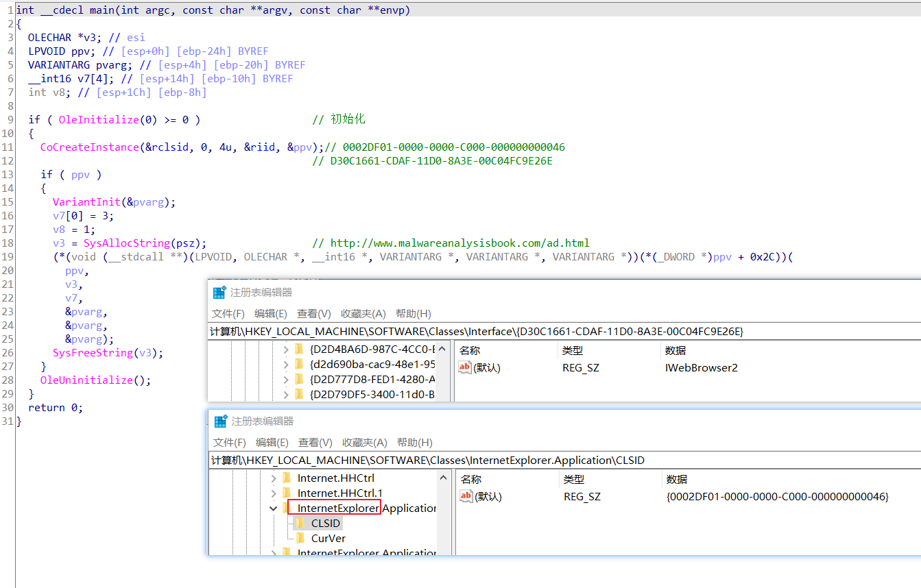Click the regedit icon in the InternetExplorer.Application window title
The image size is (921, 588).
[x=221, y=421]
